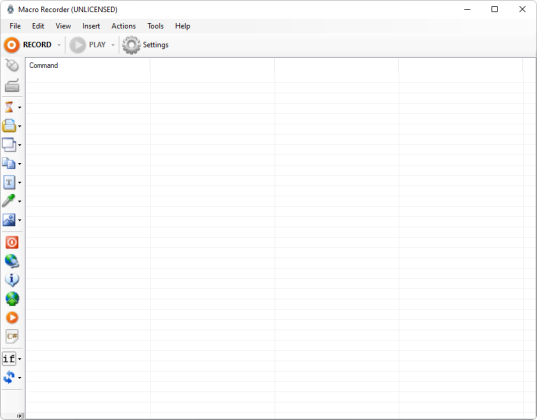The image size is (537, 420).
Task: Expand the if-condition dropdown arrow
Action: (20, 359)
